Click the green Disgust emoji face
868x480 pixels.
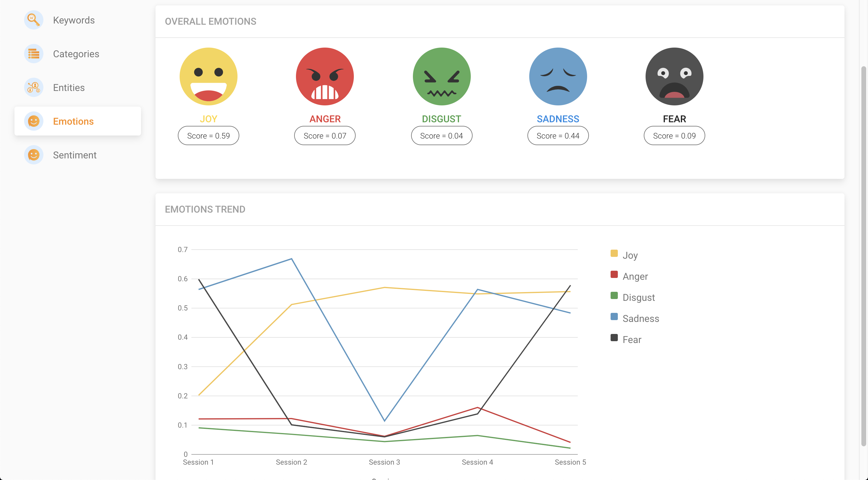442,76
